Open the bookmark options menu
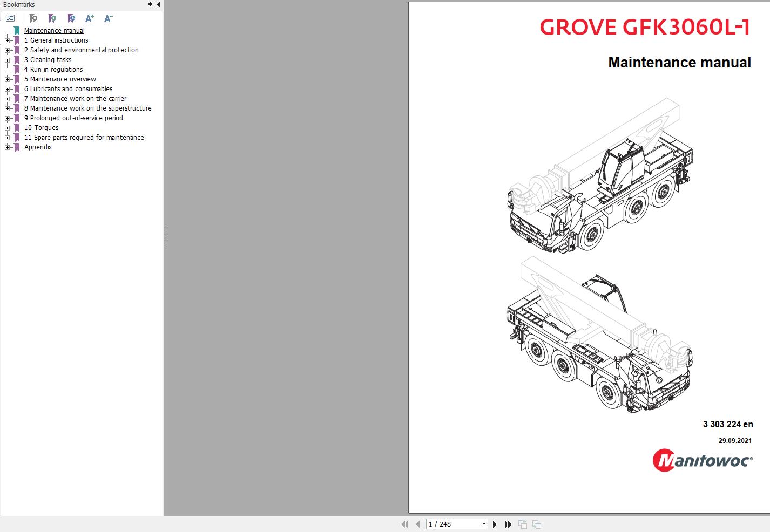This screenshot has width=770, height=532. 10,18
